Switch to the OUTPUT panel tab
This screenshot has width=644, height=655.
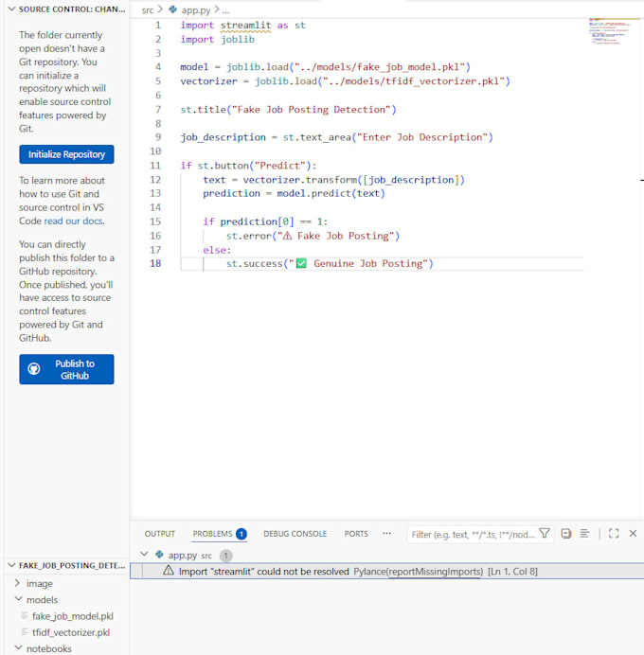click(x=160, y=534)
